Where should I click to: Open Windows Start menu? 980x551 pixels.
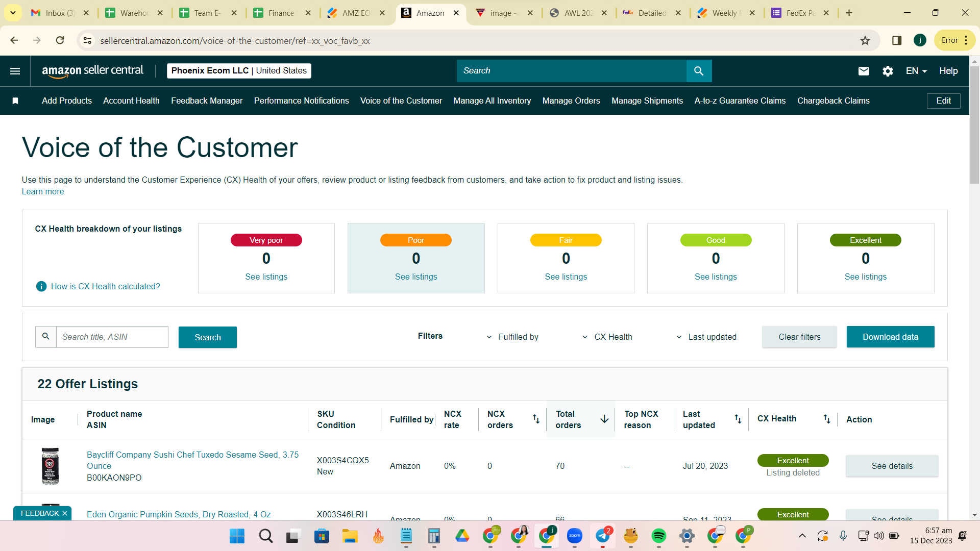tap(237, 536)
